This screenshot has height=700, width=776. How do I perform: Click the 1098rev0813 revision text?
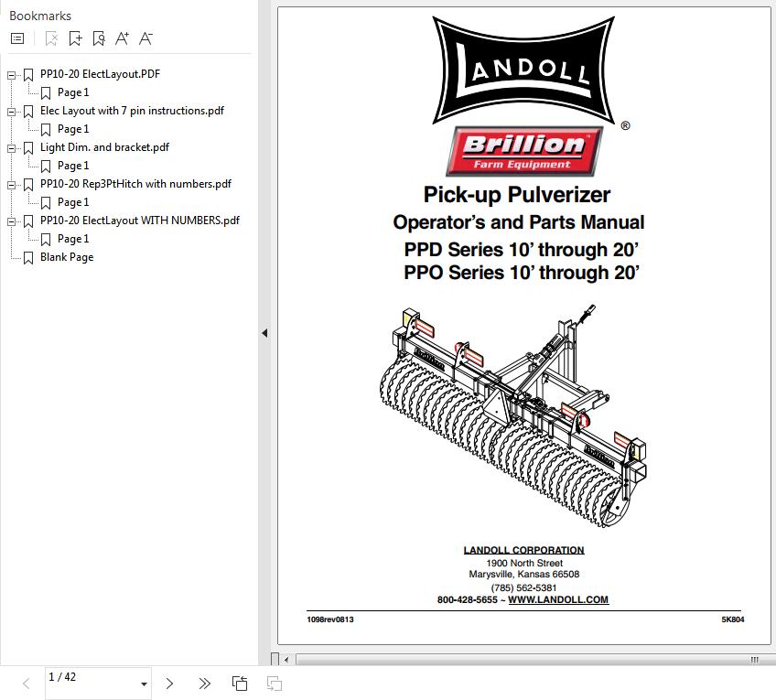(x=330, y=619)
